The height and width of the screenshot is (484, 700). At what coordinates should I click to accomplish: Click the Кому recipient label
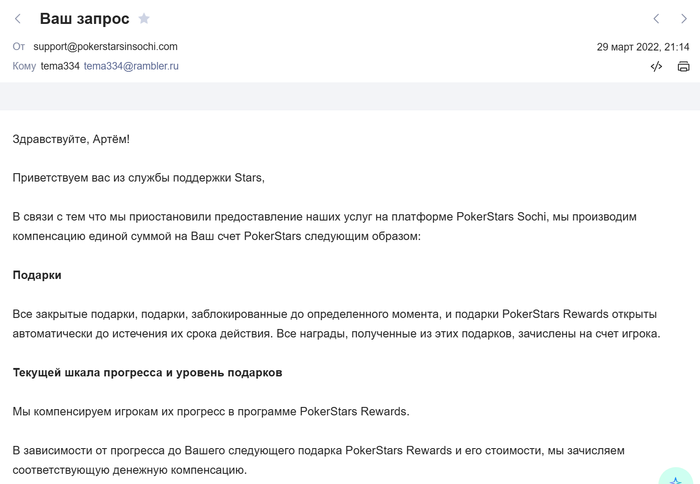pyautogui.click(x=24, y=66)
